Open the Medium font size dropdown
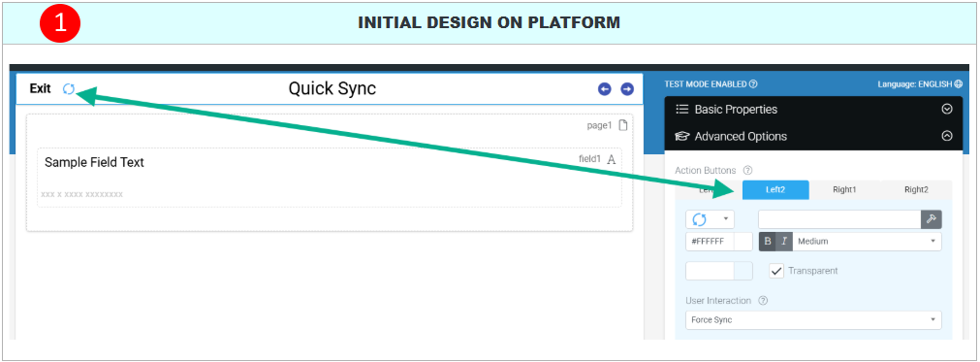This screenshot has width=980, height=362. click(867, 242)
